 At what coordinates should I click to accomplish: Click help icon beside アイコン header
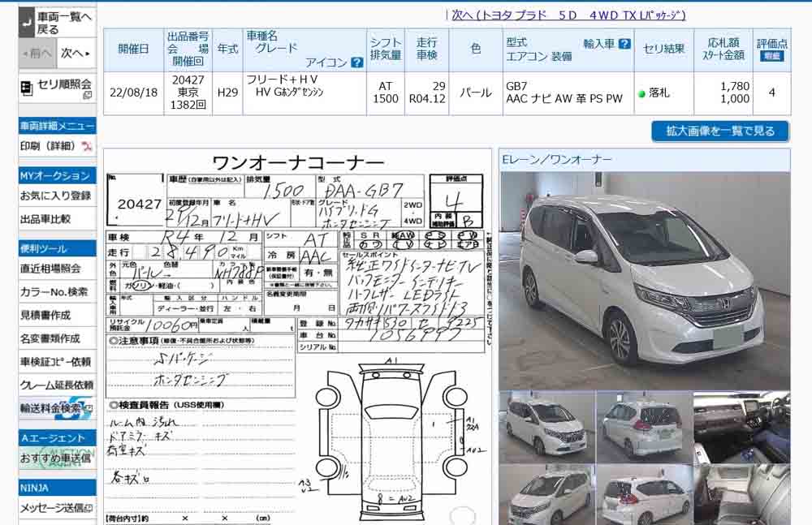pos(356,62)
